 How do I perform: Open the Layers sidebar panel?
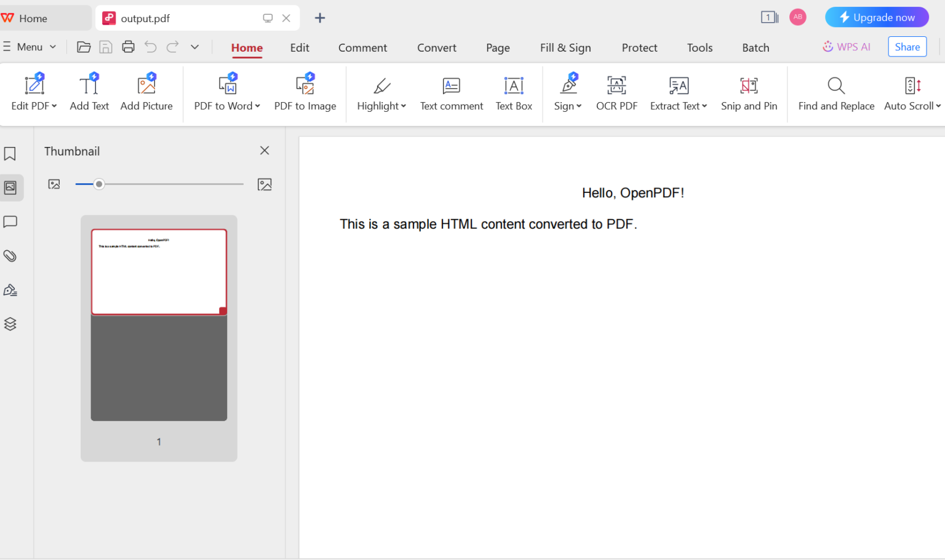10,323
